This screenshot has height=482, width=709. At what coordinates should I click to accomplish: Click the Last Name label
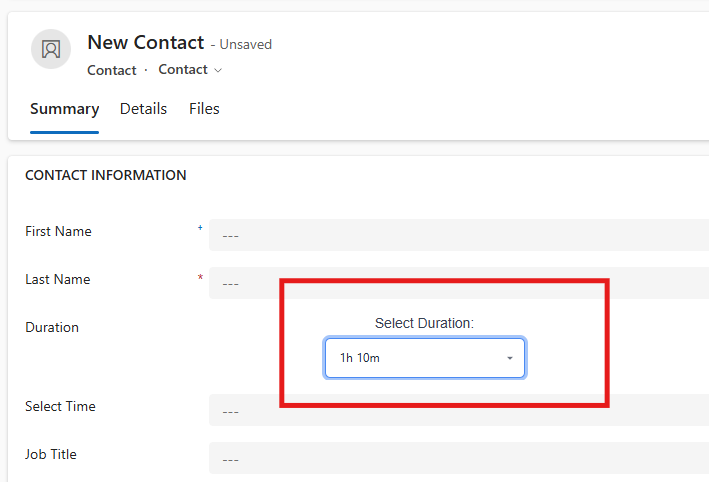pos(57,279)
